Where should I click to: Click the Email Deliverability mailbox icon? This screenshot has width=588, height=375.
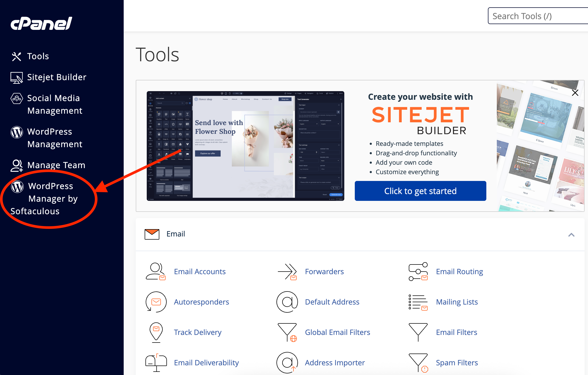coord(156,363)
